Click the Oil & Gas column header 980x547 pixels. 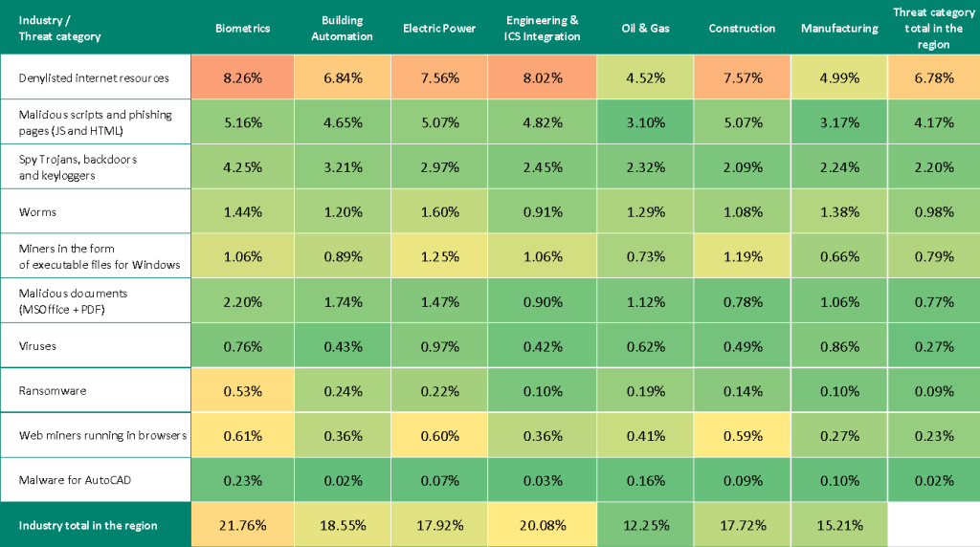[645, 29]
